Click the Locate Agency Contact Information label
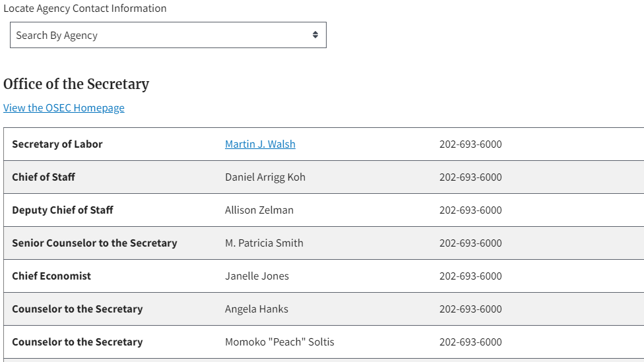Image resolution: width=644 pixels, height=362 pixels. (85, 9)
